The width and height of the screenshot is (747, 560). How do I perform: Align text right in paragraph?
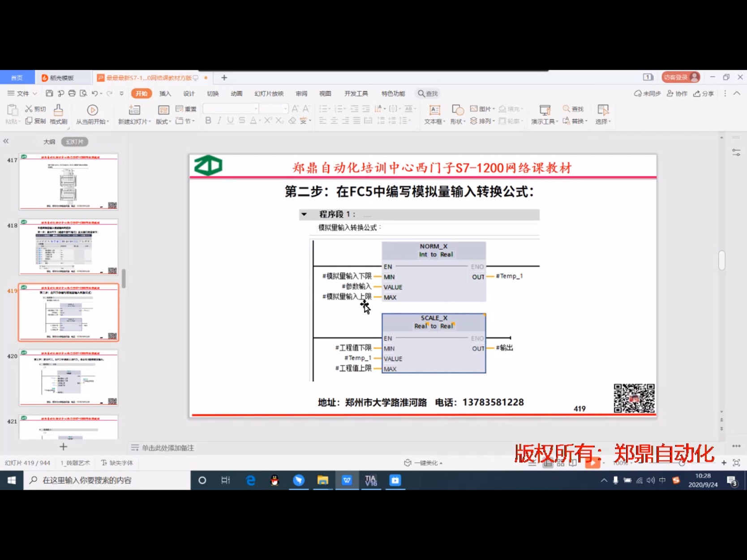click(345, 120)
